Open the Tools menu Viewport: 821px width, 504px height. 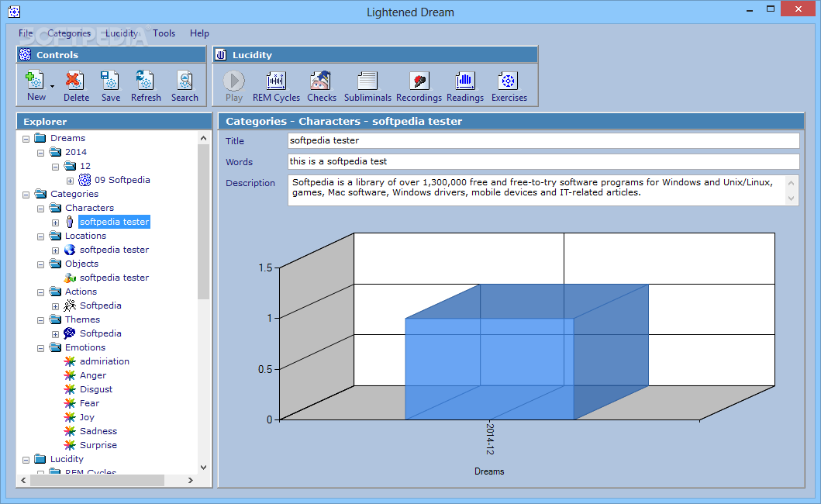pos(164,33)
